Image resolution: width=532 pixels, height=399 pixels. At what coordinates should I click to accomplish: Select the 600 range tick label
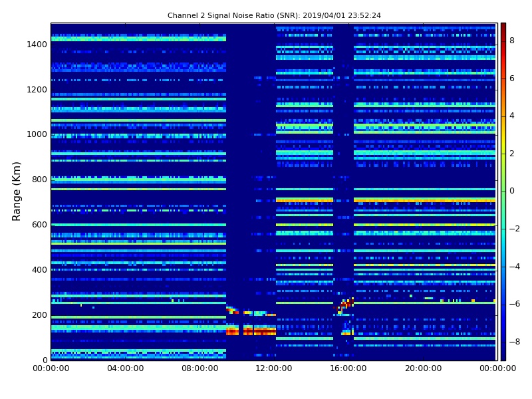39,225
